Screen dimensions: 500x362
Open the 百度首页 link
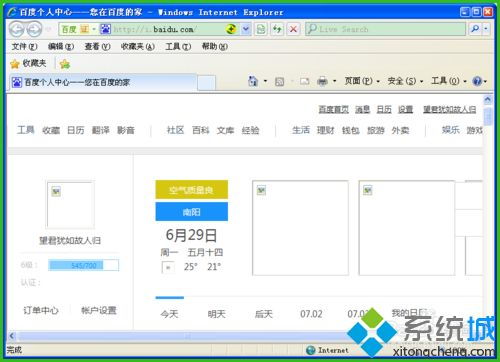click(333, 109)
